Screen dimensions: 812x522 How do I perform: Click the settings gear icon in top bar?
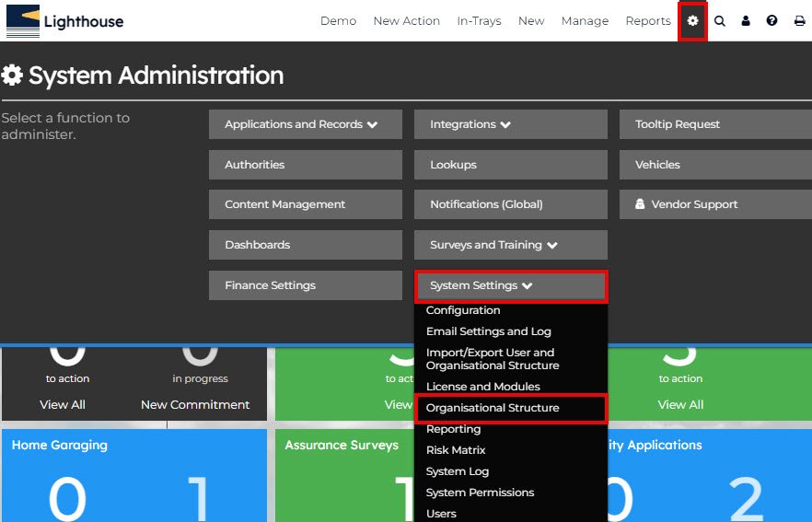point(693,21)
